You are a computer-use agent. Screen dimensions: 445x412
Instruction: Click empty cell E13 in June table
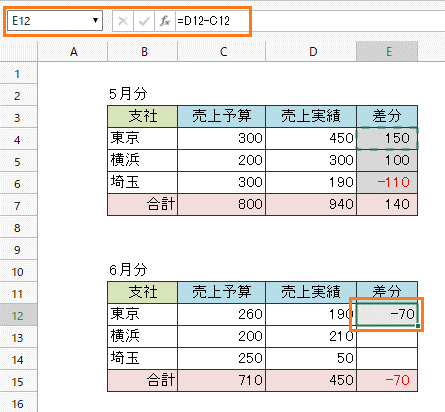coord(387,336)
